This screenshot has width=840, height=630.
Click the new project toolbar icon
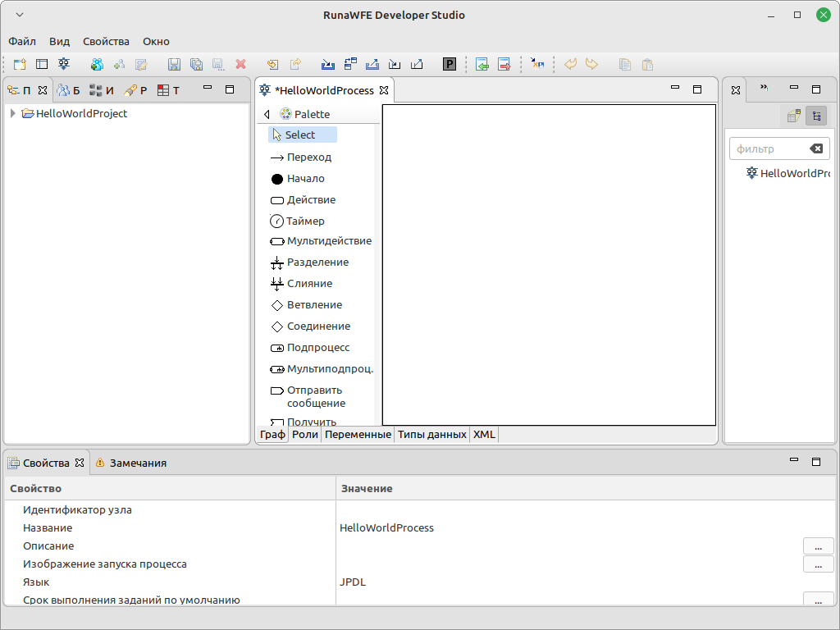pos(20,64)
